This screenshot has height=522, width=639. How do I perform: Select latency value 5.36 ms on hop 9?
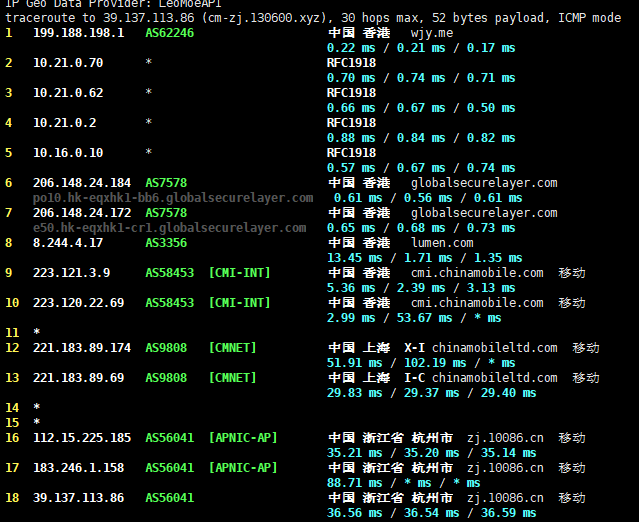351,288
